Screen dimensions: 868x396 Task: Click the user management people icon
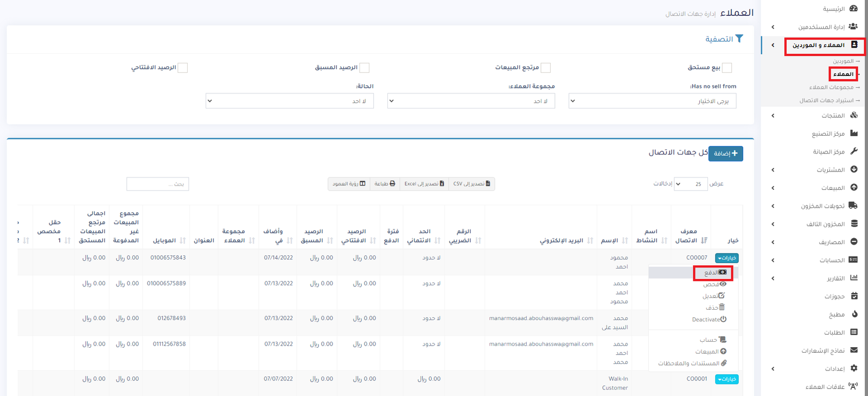853,27
